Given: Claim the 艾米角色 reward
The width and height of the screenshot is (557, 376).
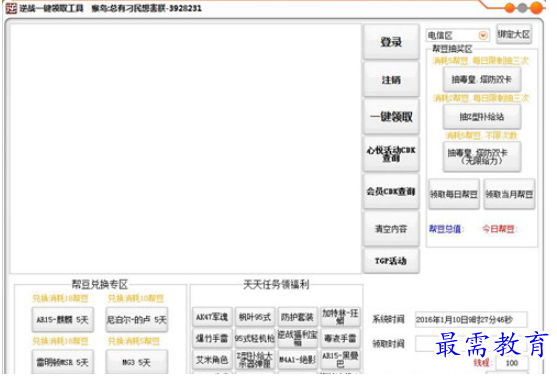Looking at the screenshot, I should (x=212, y=360).
